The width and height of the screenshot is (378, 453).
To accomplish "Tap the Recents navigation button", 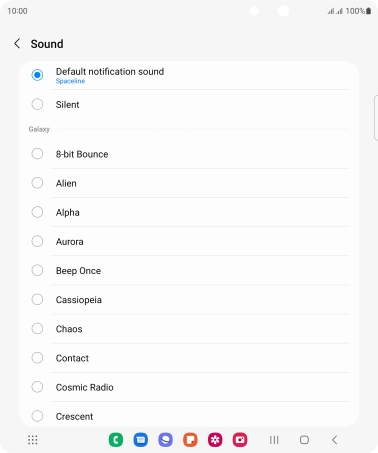I will pyautogui.click(x=274, y=440).
